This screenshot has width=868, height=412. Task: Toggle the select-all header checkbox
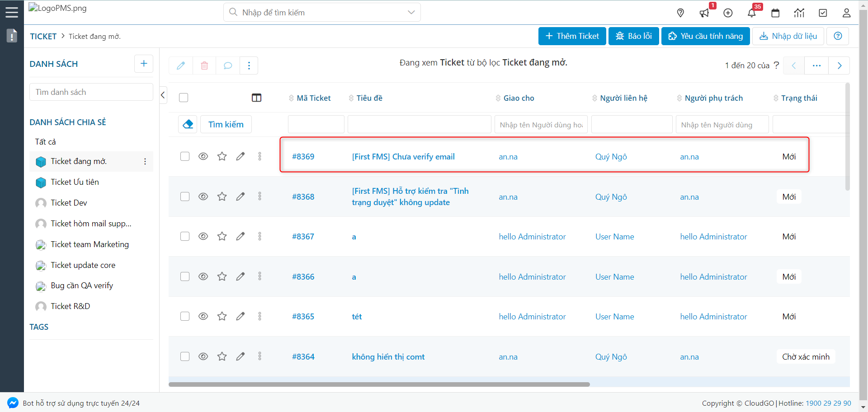pos(184,98)
